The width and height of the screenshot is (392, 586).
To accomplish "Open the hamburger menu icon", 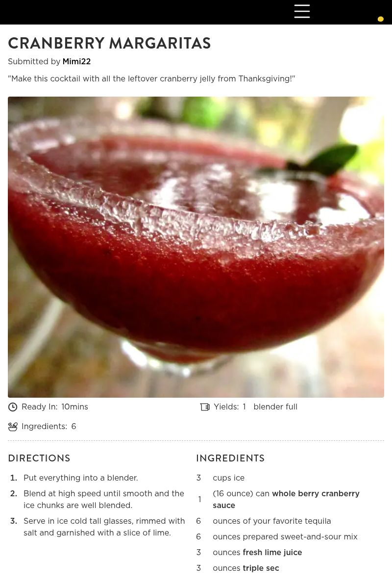I will 302,11.
